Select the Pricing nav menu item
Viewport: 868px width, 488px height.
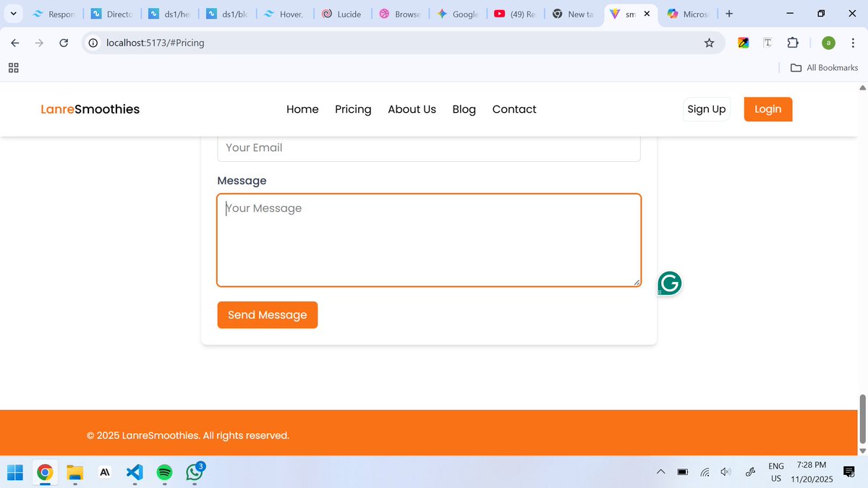point(353,109)
